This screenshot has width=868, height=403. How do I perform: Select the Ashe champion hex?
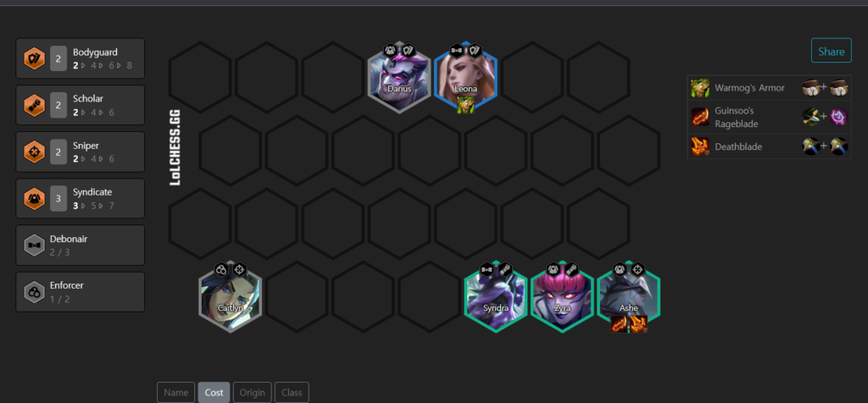point(628,297)
